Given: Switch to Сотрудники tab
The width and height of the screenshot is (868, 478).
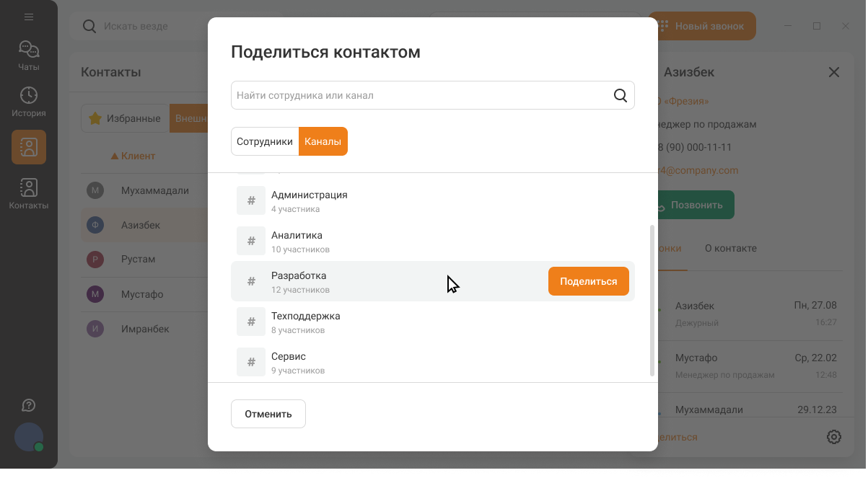Looking at the screenshot, I should pos(265,141).
